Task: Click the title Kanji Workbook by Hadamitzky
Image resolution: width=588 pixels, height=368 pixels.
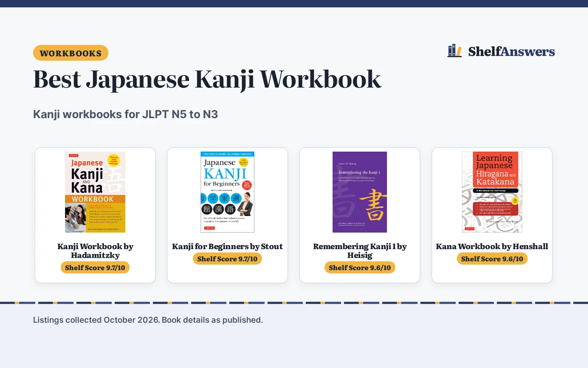Action: tap(95, 251)
